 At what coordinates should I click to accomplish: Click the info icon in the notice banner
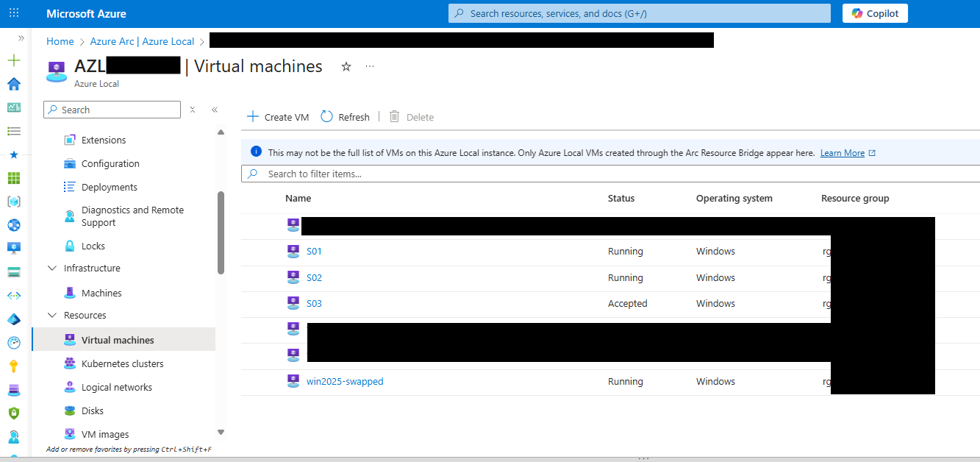256,152
